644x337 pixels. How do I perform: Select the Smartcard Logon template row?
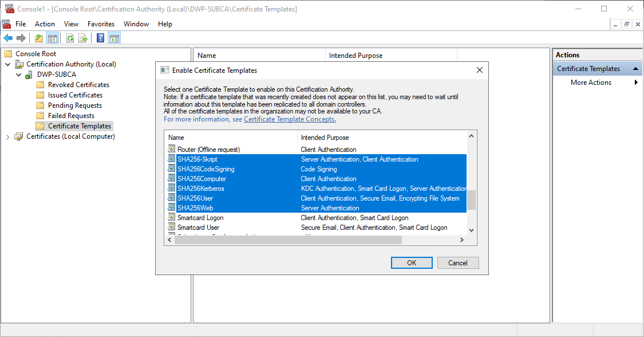coord(200,218)
